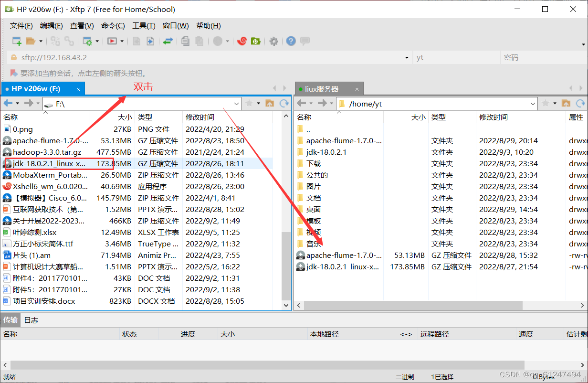Screen dimensions: 588x383
Task: Expand the session properties dropdown arrow
Action: [97, 41]
